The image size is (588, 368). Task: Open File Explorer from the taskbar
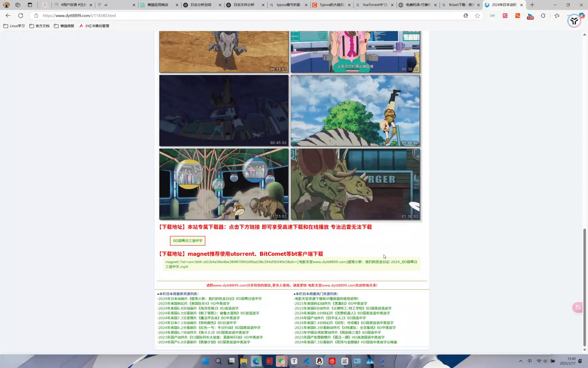pyautogui.click(x=244, y=361)
